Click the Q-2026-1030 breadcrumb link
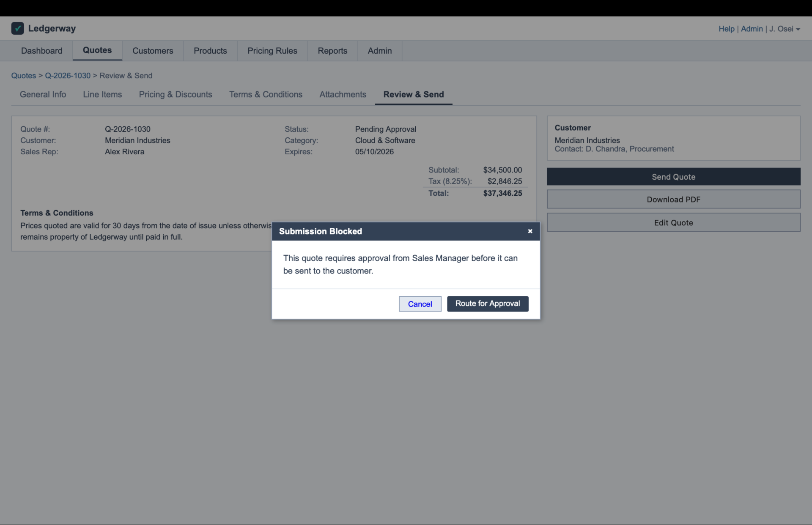 coord(68,76)
